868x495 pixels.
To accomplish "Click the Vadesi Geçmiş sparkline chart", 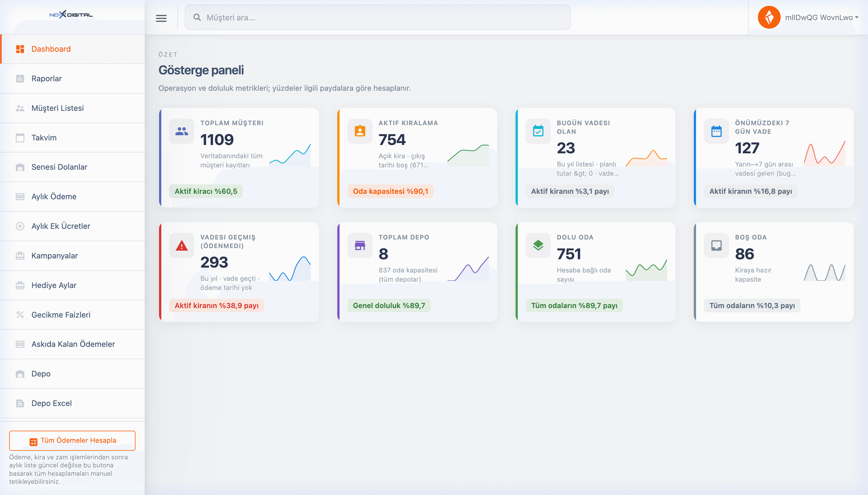I will (x=290, y=268).
